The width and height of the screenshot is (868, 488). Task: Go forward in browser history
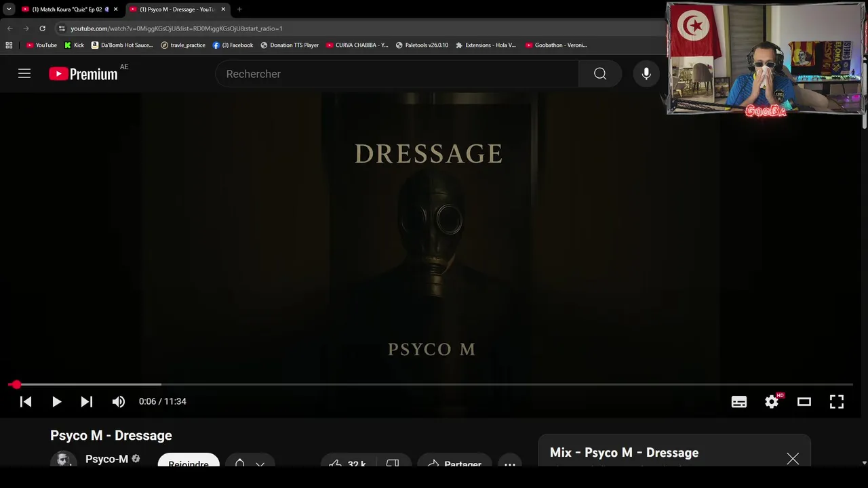click(26, 28)
